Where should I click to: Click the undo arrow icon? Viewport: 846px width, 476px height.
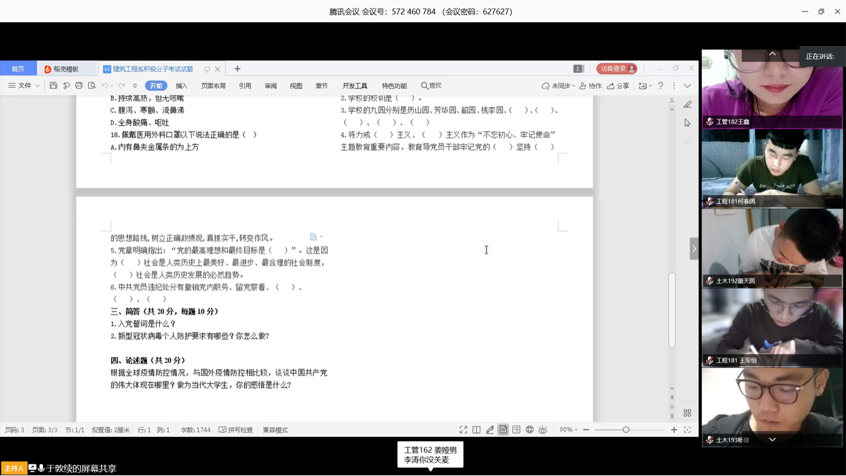coord(104,86)
